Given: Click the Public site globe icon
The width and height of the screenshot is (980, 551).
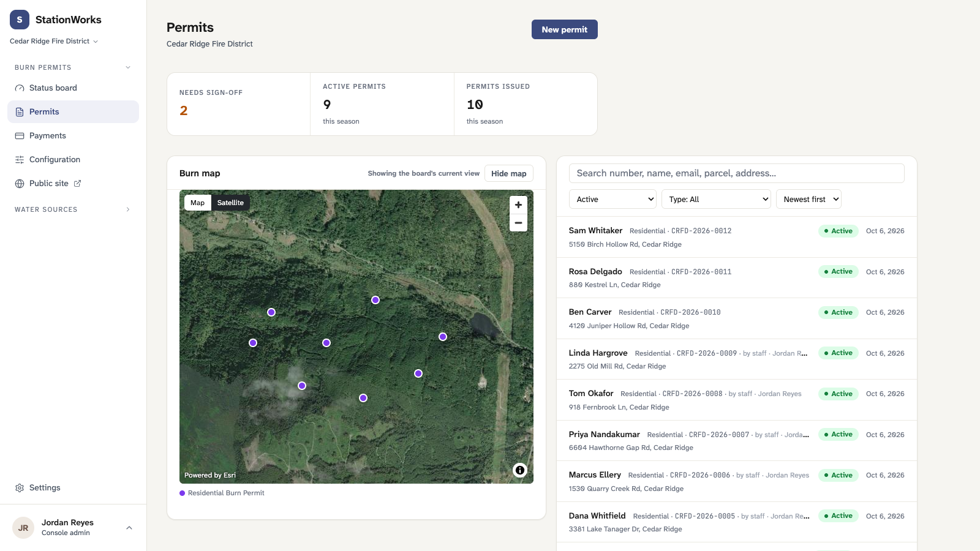Looking at the screenshot, I should (20, 184).
